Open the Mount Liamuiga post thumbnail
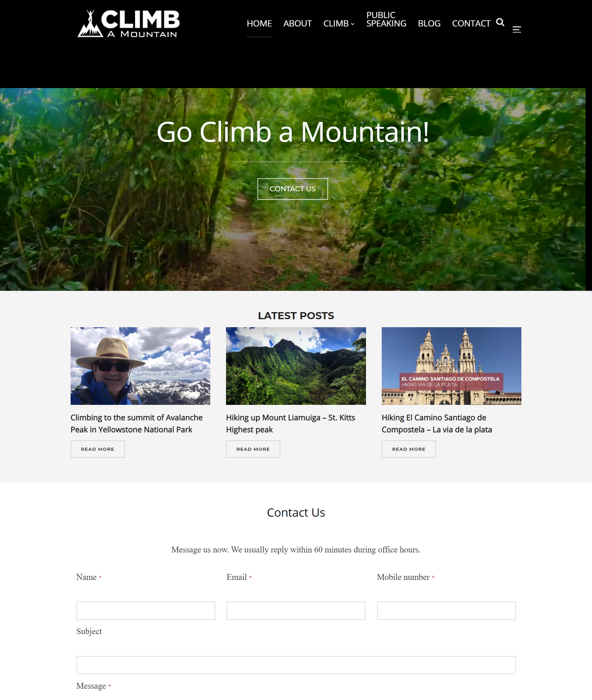Screen dimensions: 592x700 (296, 366)
